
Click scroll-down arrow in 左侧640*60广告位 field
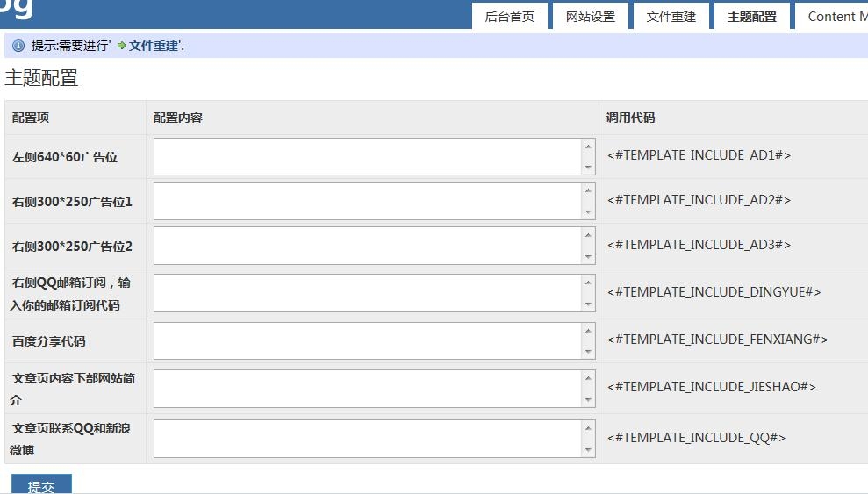588,167
